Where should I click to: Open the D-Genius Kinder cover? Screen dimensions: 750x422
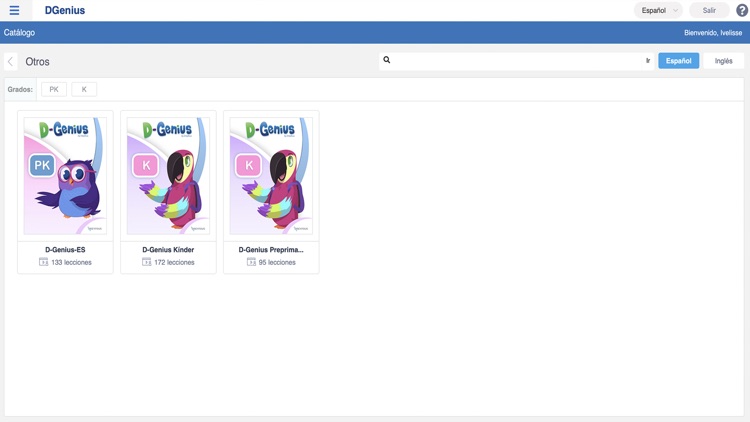[x=168, y=176]
